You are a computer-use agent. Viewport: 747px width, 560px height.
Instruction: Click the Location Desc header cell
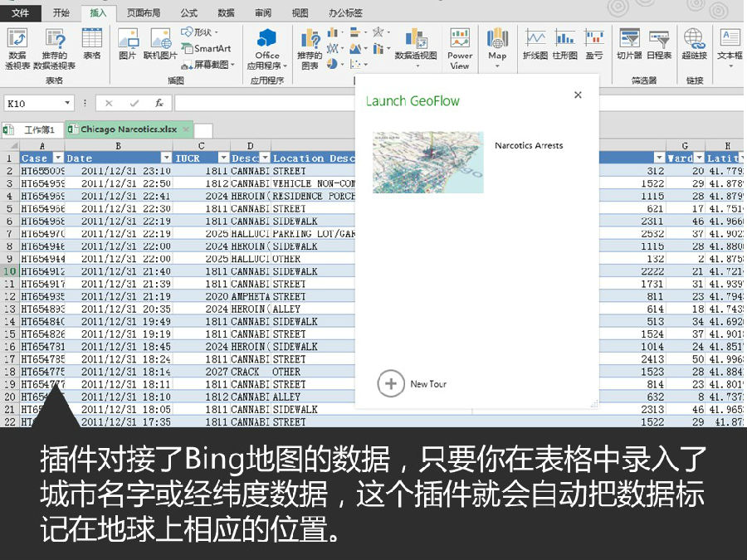tap(314, 158)
